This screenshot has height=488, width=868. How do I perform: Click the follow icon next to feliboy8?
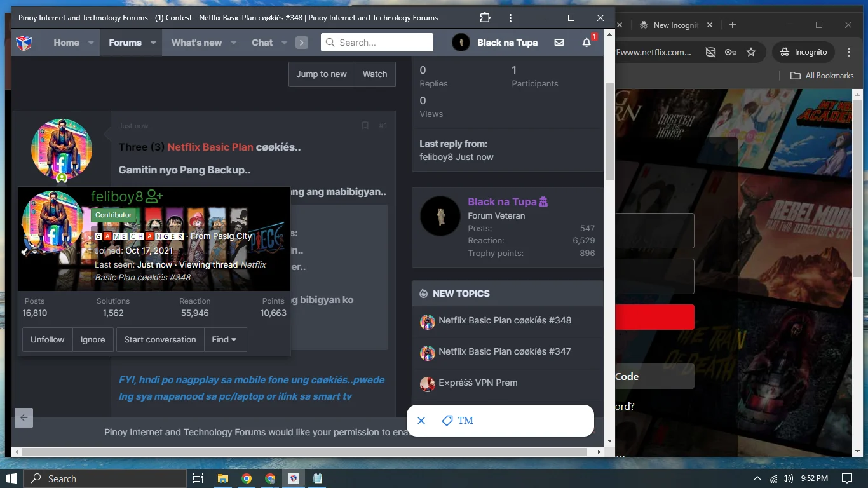click(x=154, y=196)
